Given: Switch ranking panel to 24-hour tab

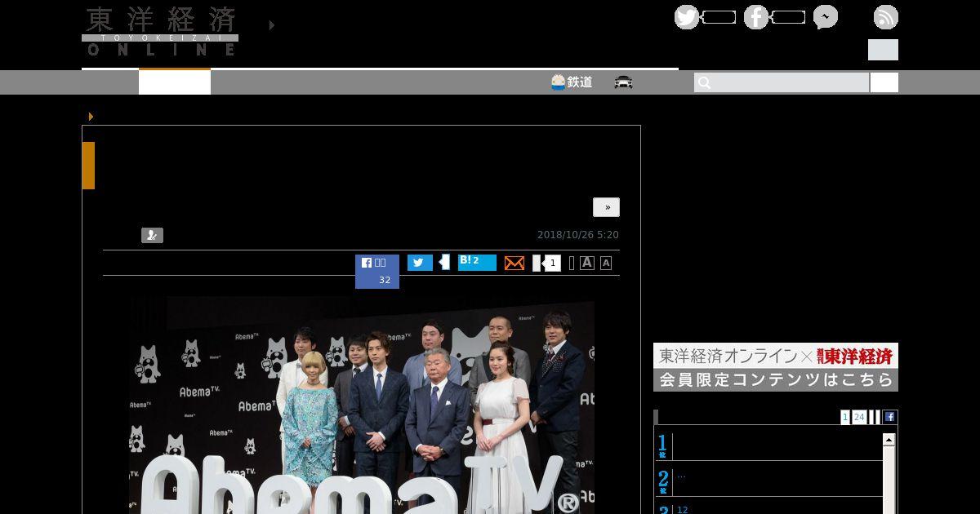Looking at the screenshot, I should pyautogui.click(x=859, y=417).
